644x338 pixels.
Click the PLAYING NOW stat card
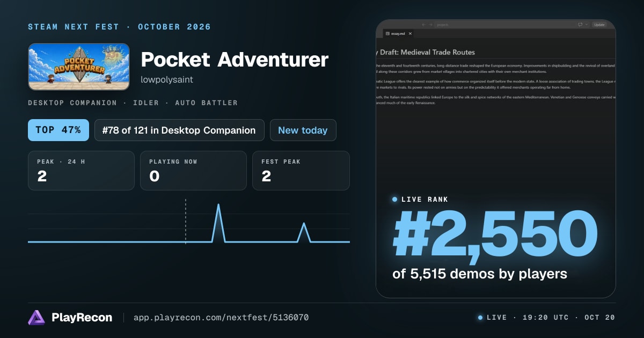click(x=193, y=171)
